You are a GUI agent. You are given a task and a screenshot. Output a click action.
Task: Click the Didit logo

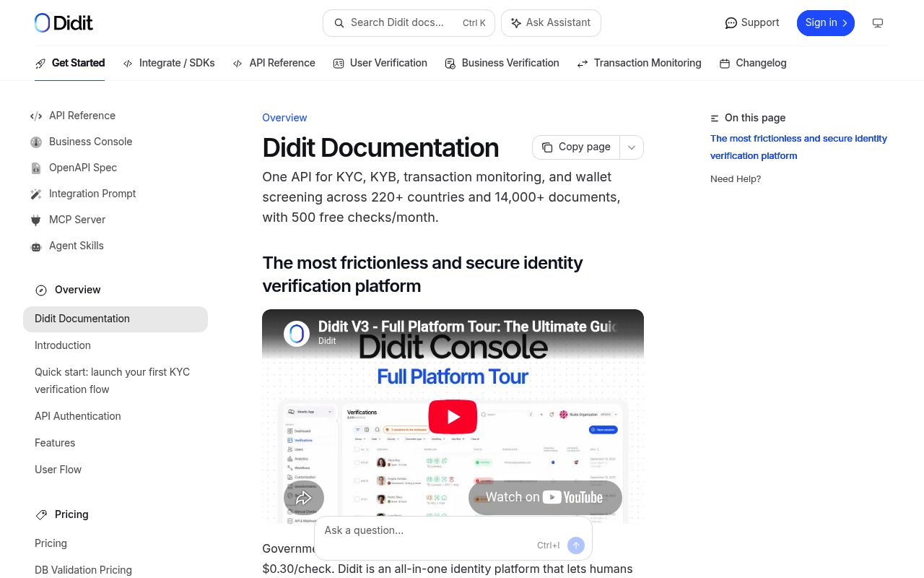click(x=64, y=23)
